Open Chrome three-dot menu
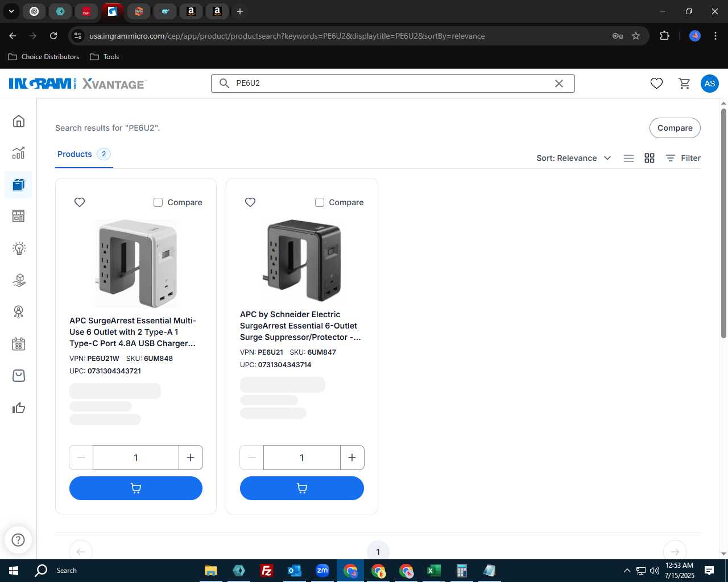 pos(715,36)
